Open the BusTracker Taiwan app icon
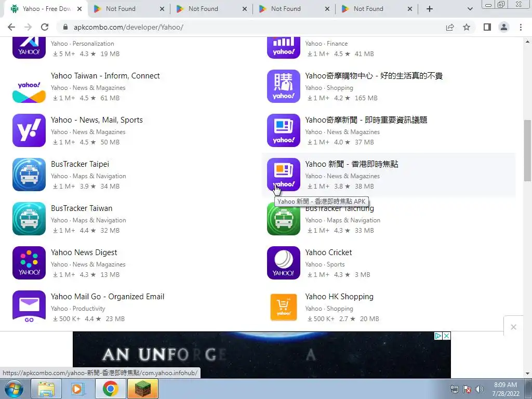The height and width of the screenshot is (399, 532). (x=29, y=219)
